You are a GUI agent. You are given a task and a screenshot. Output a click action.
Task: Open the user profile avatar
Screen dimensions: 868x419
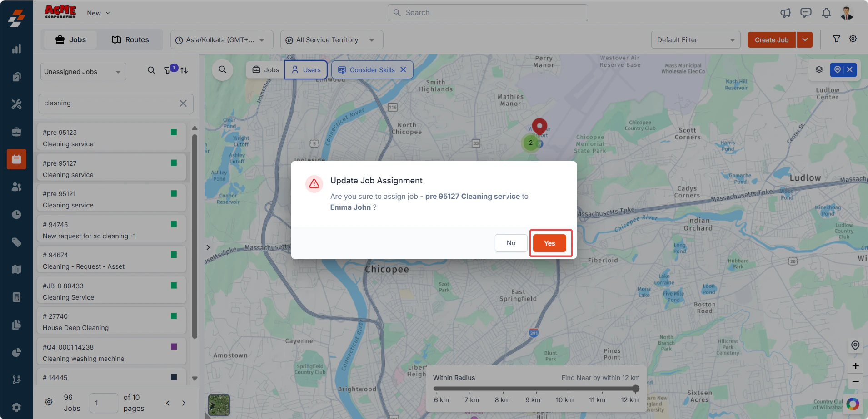847,13
